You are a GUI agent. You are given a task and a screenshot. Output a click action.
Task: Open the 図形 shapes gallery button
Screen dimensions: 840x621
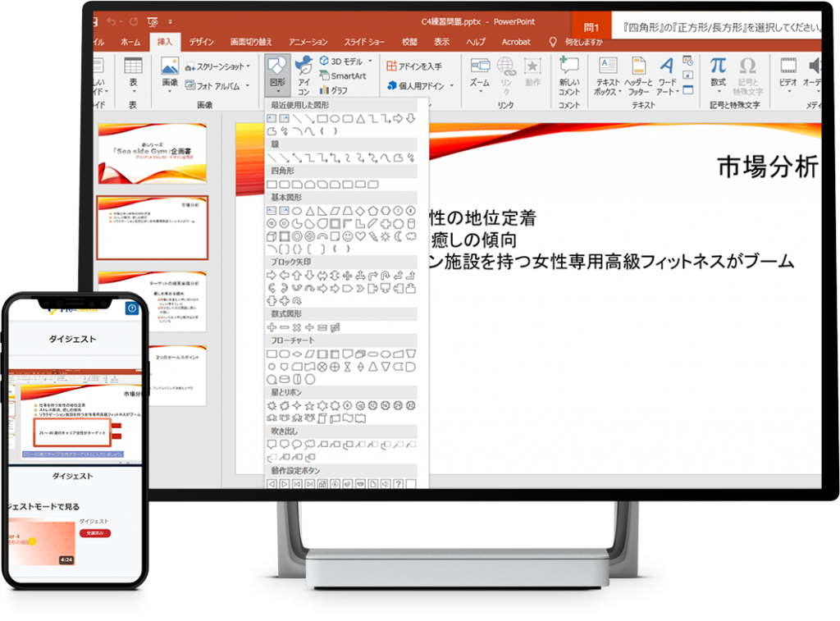pyautogui.click(x=277, y=74)
